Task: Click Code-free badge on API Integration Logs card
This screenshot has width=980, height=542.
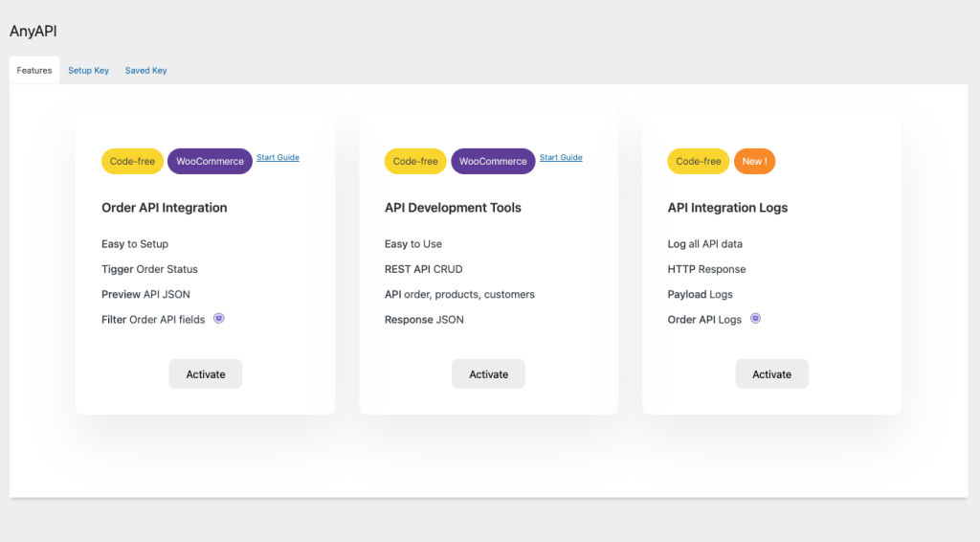Action: pos(698,161)
